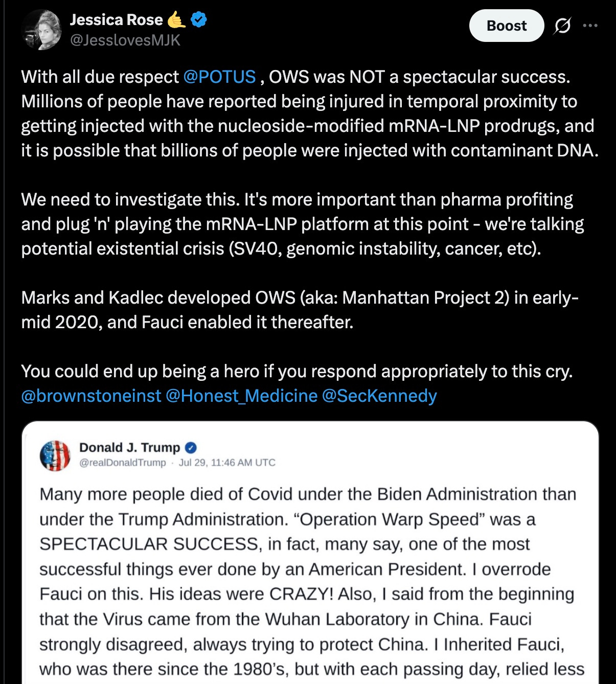Click the blue verified badge next to Jessica Rose
The height and width of the screenshot is (684, 616).
click(x=198, y=19)
